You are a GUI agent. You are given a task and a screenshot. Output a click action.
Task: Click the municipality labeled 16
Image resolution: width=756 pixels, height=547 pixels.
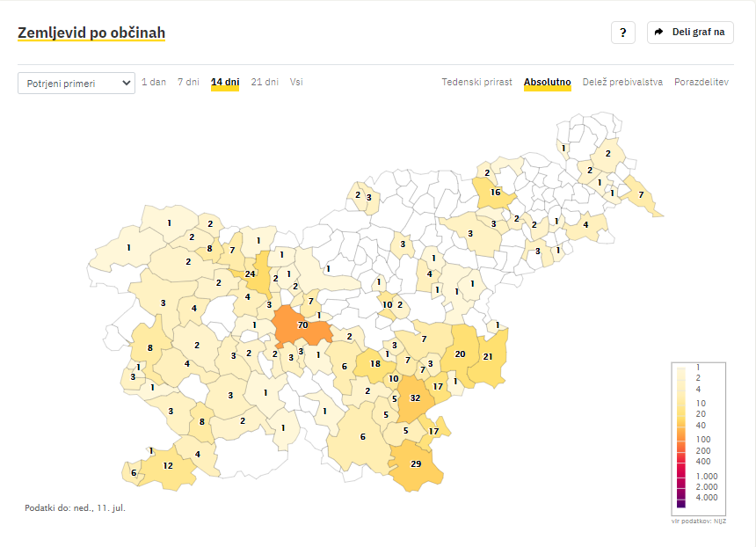coord(495,192)
